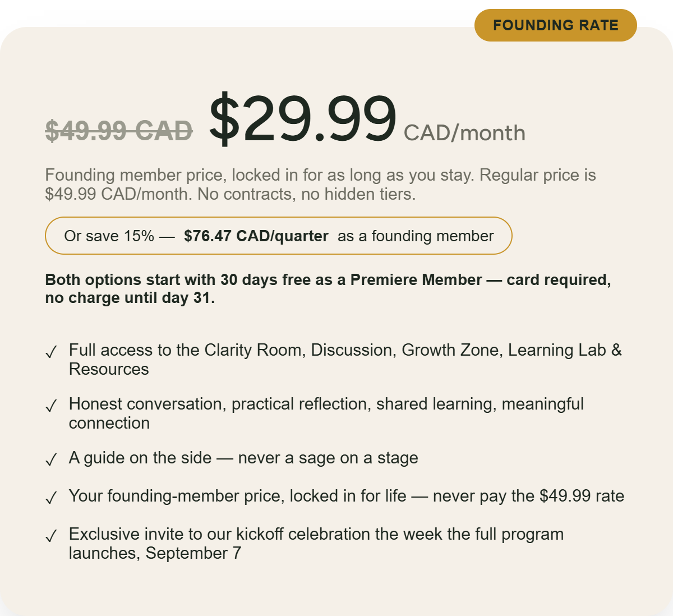This screenshot has width=673, height=616.
Task: Click the checkmark beside Exclusive invite to kickoff
Action: (x=51, y=536)
